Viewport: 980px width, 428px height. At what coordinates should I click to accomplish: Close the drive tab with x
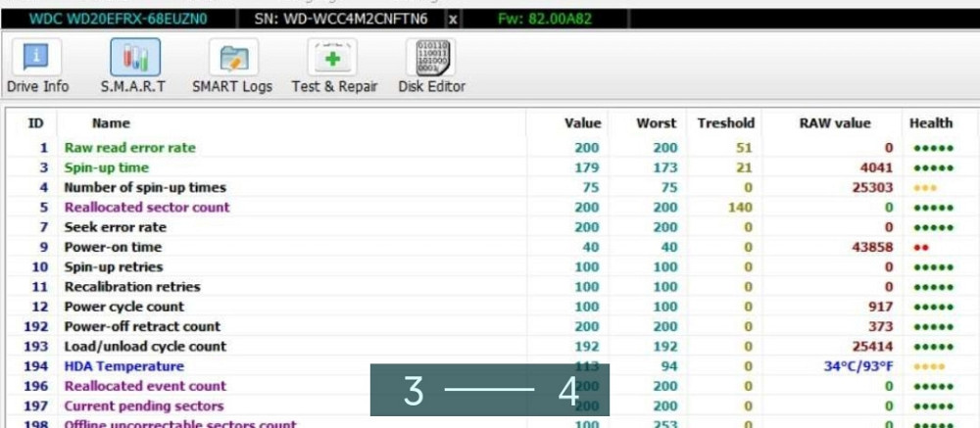point(453,19)
